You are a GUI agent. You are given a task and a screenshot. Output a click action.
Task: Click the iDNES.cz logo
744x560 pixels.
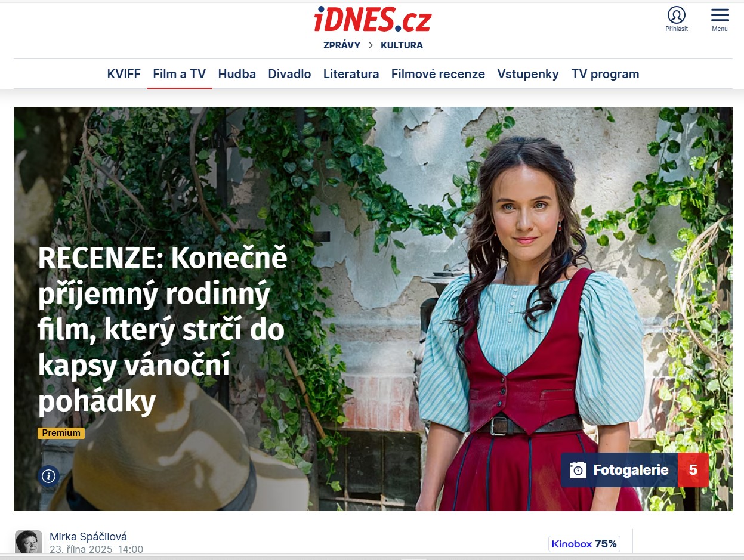pyautogui.click(x=372, y=19)
